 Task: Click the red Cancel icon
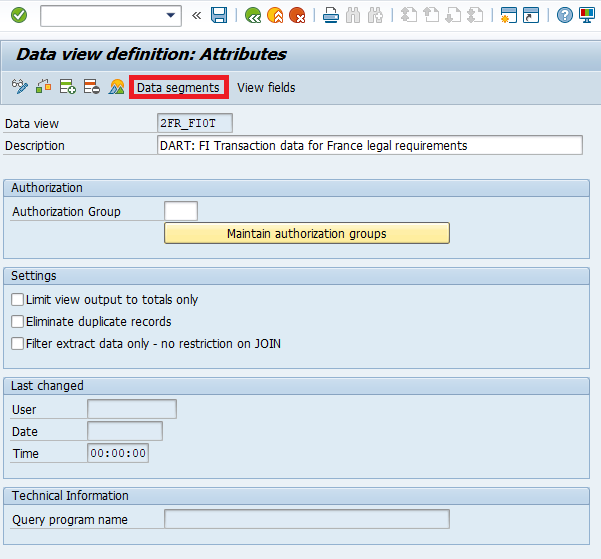tap(297, 15)
